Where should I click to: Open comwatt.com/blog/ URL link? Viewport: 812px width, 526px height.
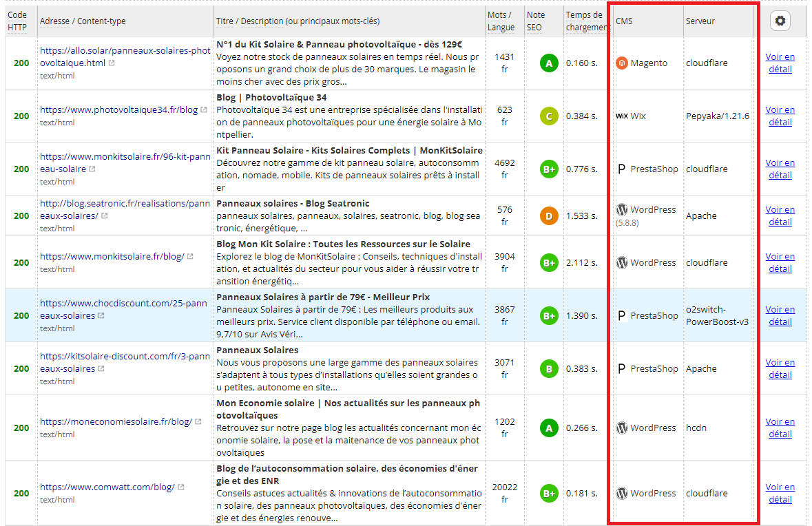[x=107, y=487]
